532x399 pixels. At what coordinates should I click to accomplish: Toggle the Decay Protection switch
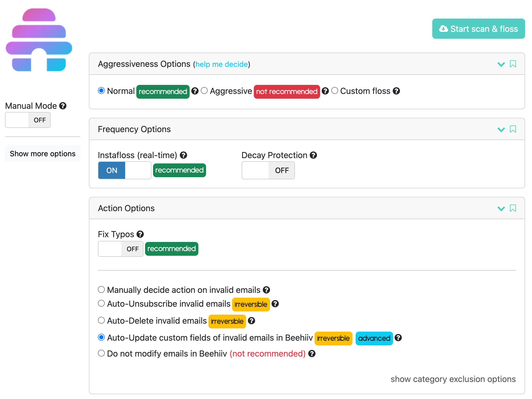268,170
